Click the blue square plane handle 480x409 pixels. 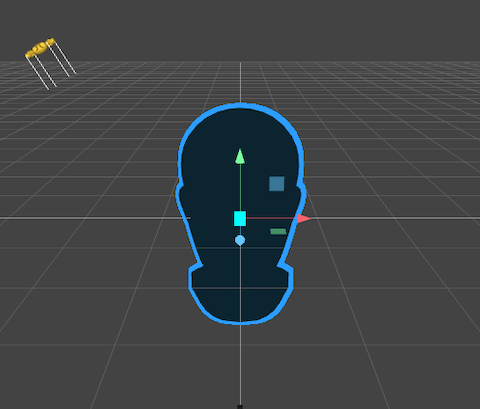click(277, 184)
